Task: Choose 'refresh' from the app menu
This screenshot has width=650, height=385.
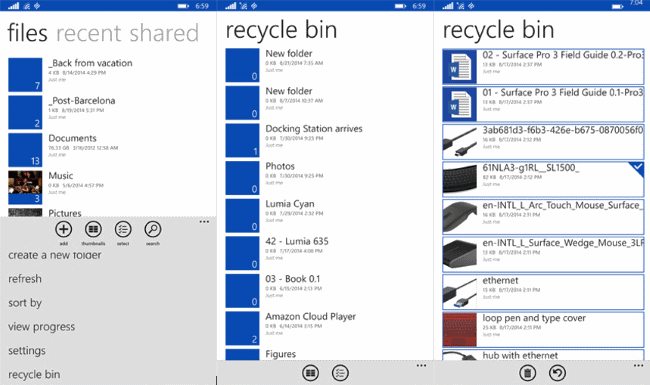Action: pos(25,279)
